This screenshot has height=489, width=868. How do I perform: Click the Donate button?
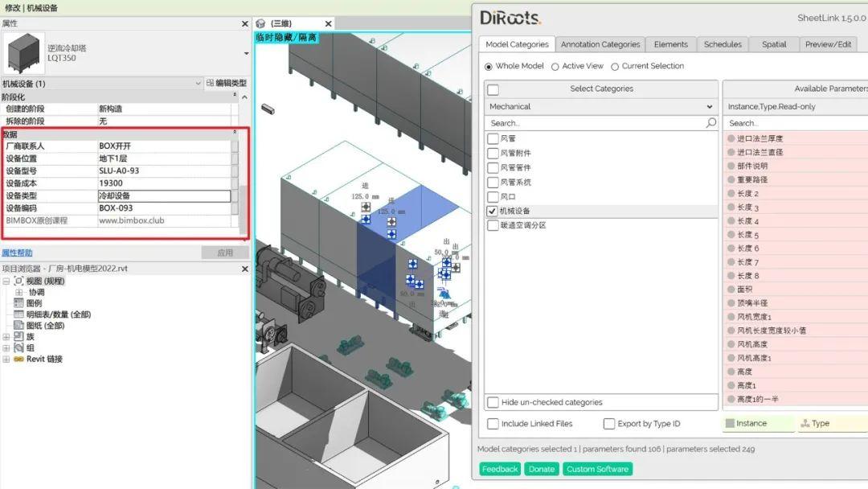click(x=541, y=468)
